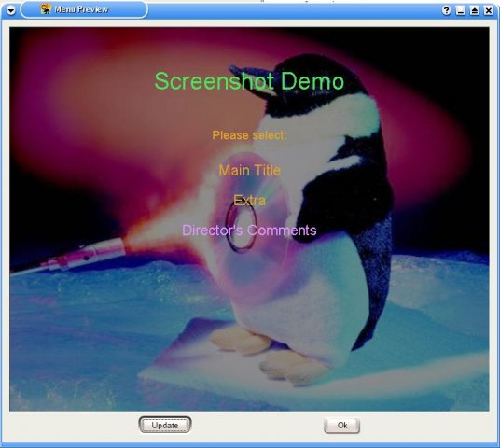
Task: Click the ice slab beneath the penguin
Action: click(x=255, y=367)
